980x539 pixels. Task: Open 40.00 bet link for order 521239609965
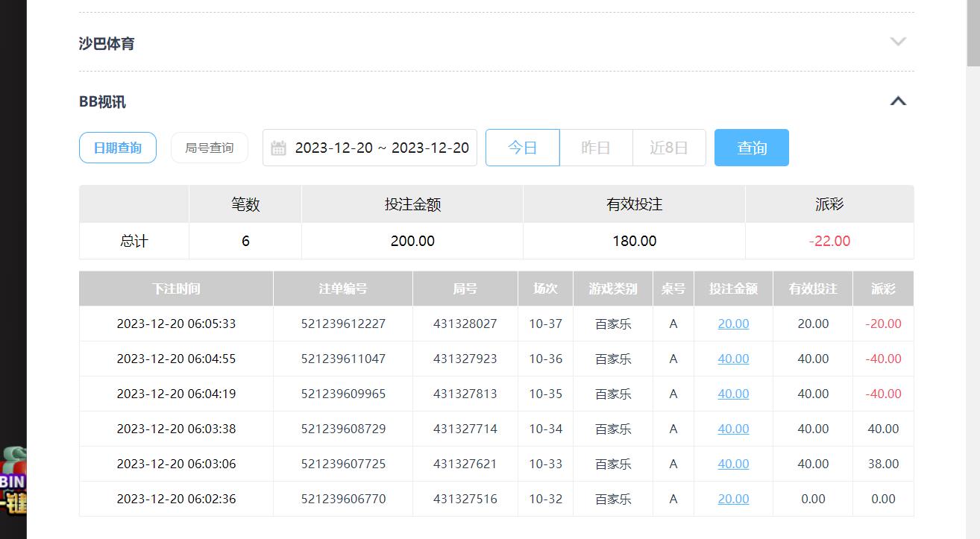point(733,394)
